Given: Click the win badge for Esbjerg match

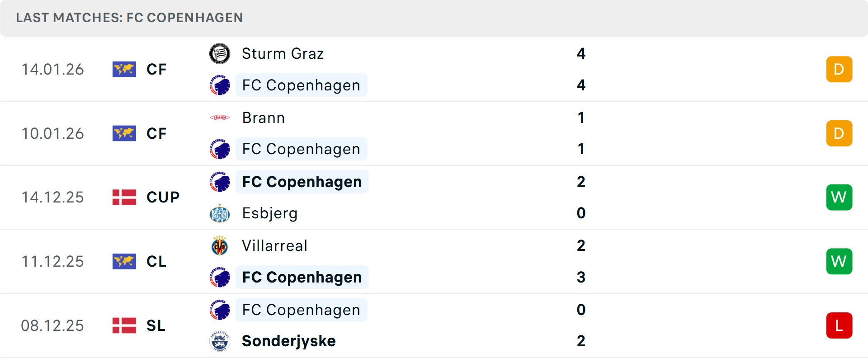Looking at the screenshot, I should coord(839,198).
